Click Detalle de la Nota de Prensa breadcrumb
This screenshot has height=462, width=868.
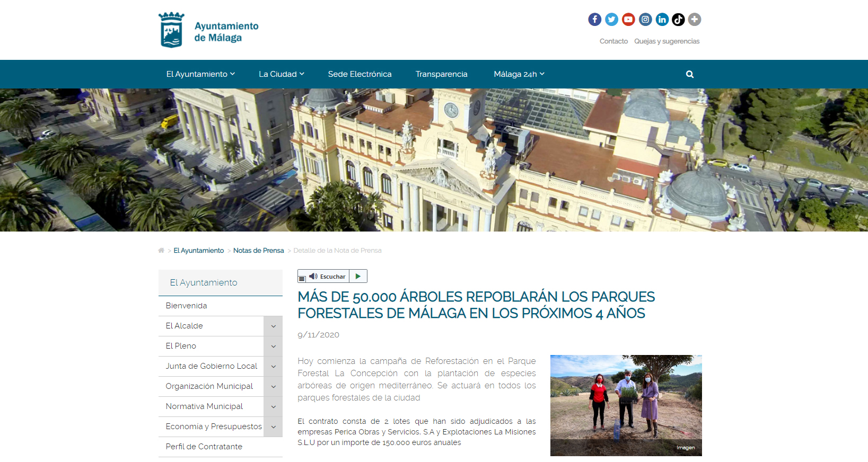337,251
